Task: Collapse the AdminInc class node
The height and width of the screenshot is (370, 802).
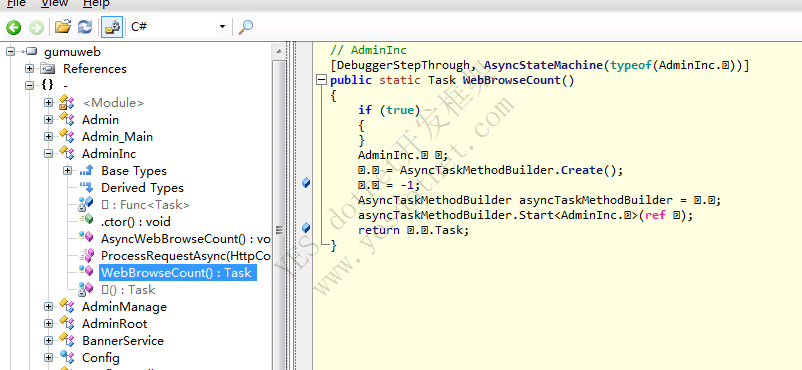Action: [x=49, y=154]
